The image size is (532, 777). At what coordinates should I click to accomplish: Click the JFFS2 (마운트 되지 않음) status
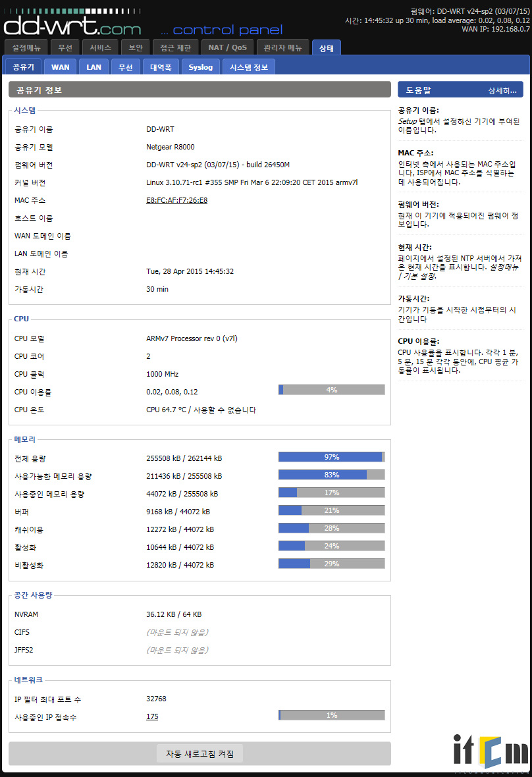177,650
